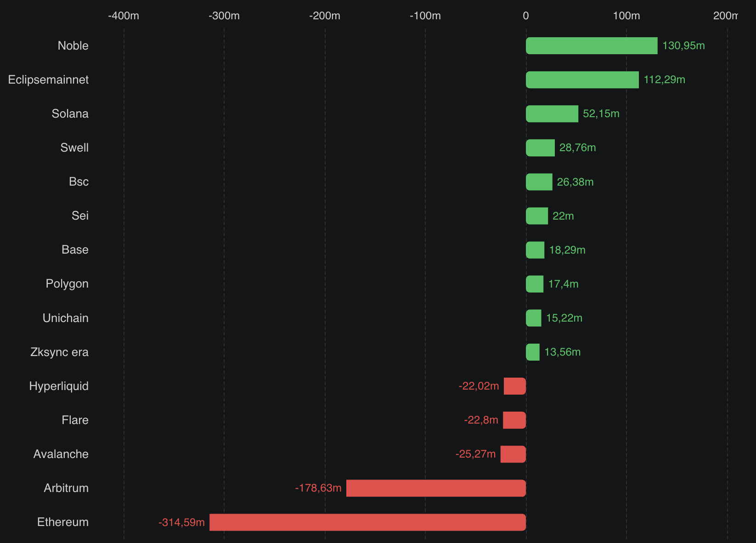Click the 100m axis tick label
This screenshot has height=543, width=756.
(x=626, y=16)
